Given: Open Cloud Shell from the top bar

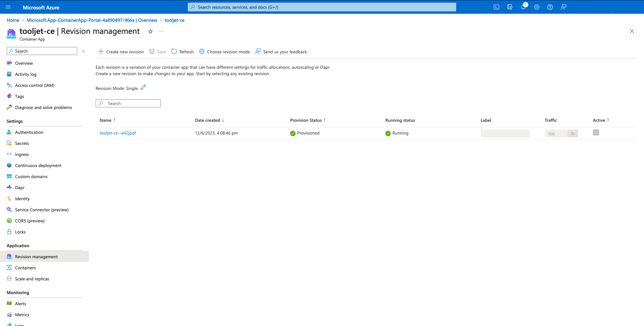Looking at the screenshot, I should [x=496, y=7].
